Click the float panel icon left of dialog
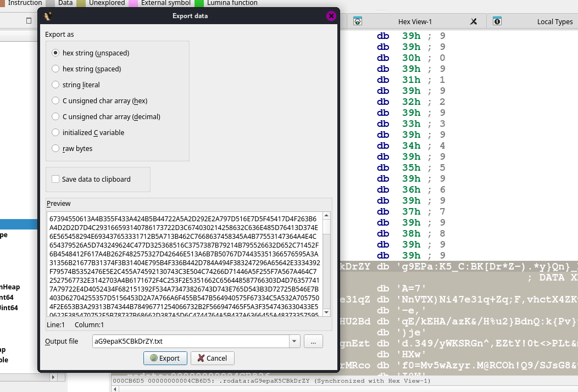Viewport: 578px width, 392px height. (x=29, y=21)
